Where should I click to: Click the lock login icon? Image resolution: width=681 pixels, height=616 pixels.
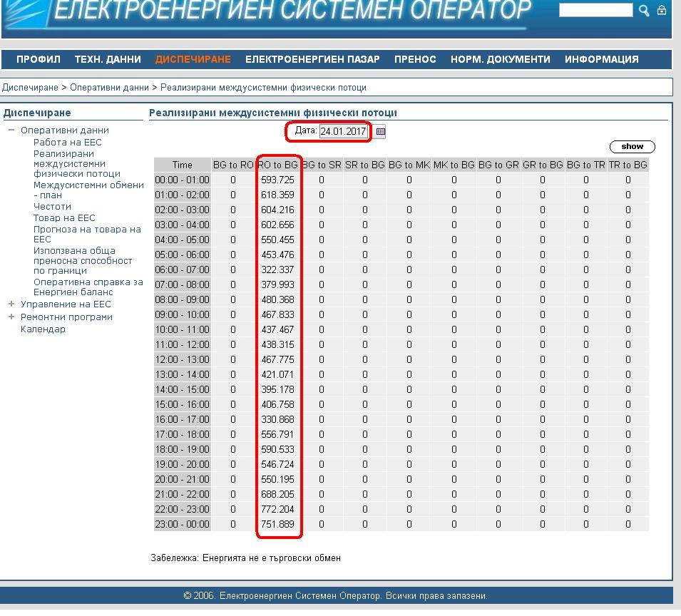662,10
